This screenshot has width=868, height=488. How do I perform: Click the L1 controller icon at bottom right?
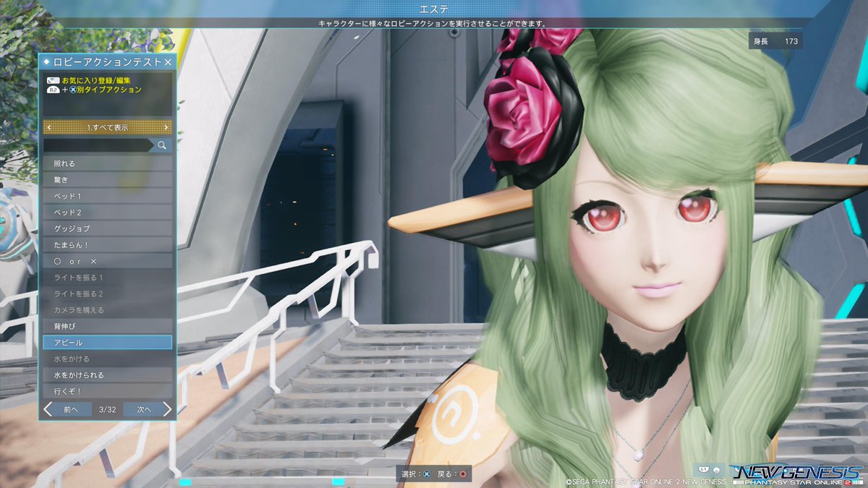[x=702, y=469]
